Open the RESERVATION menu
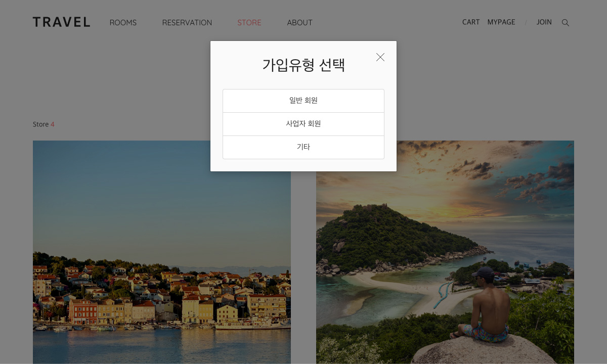This screenshot has width=607, height=364. 187,23
